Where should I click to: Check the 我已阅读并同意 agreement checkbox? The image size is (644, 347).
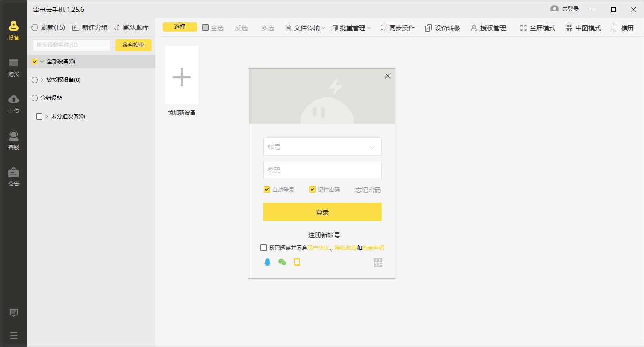coord(264,247)
